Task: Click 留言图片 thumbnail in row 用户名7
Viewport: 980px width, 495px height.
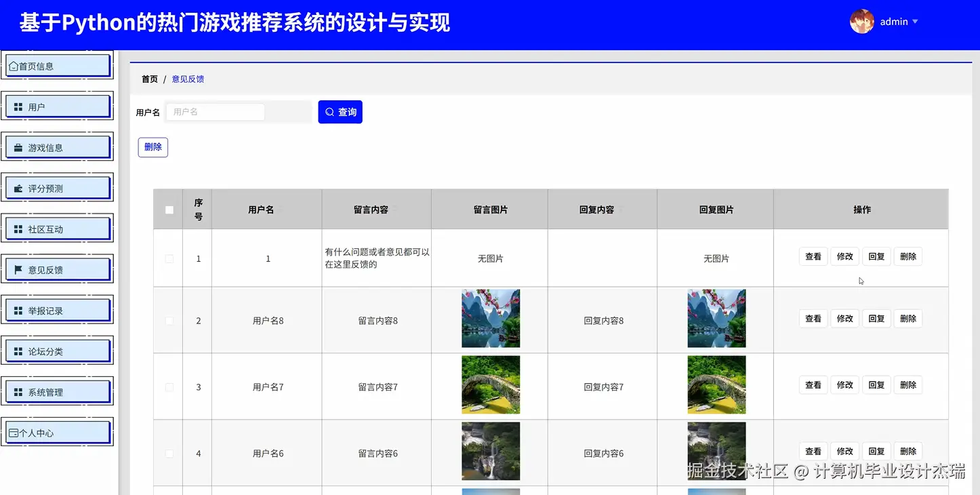Action: 491,385
